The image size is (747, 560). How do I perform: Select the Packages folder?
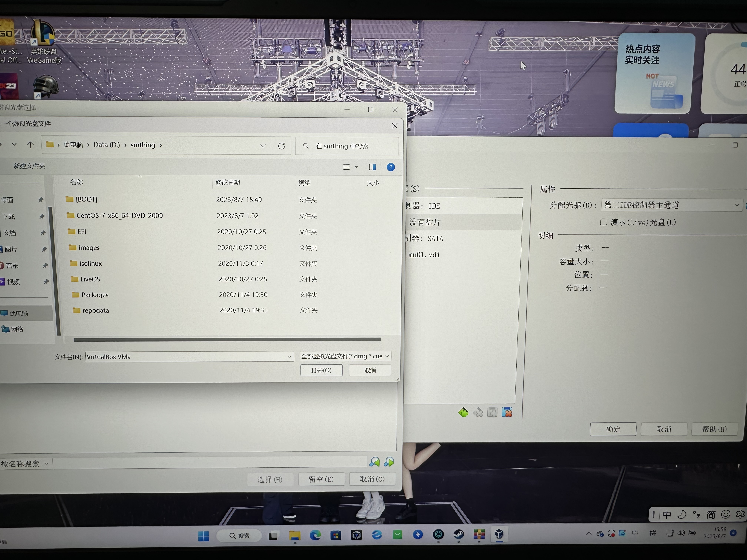click(95, 295)
